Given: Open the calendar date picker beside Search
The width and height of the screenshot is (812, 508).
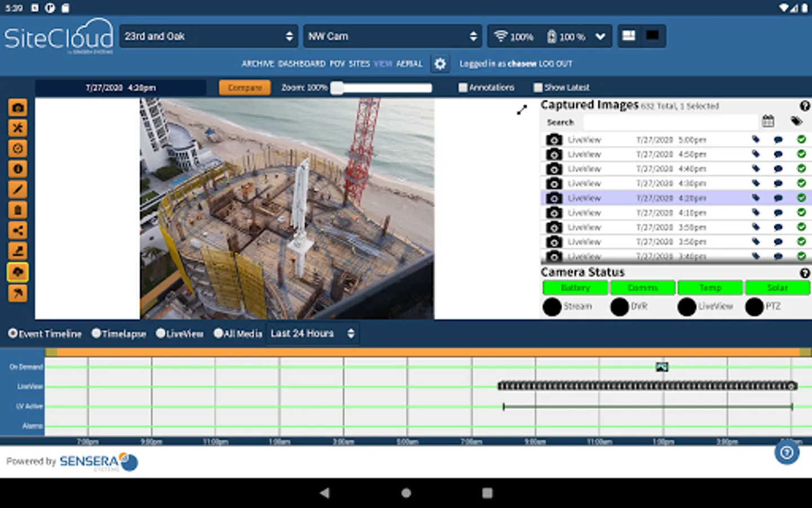Looking at the screenshot, I should 767,121.
